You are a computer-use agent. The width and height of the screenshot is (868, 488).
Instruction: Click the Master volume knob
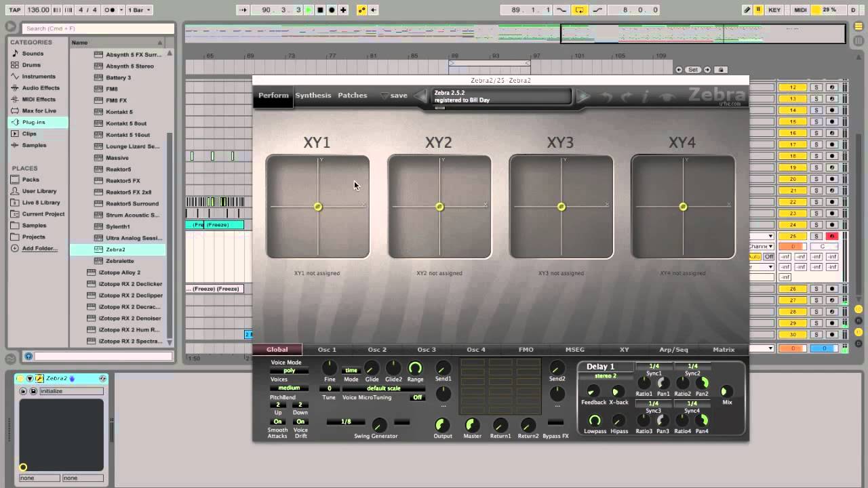pyautogui.click(x=472, y=426)
